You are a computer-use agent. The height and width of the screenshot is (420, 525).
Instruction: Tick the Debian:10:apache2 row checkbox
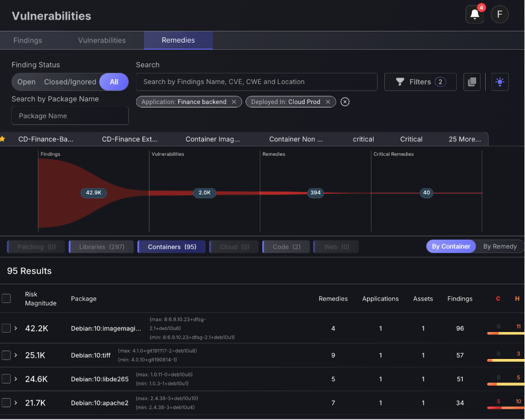[7, 403]
